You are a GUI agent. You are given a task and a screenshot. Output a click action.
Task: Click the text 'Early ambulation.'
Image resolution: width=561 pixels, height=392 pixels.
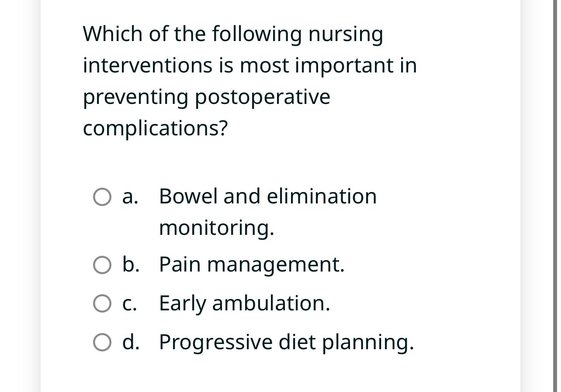click(x=245, y=303)
